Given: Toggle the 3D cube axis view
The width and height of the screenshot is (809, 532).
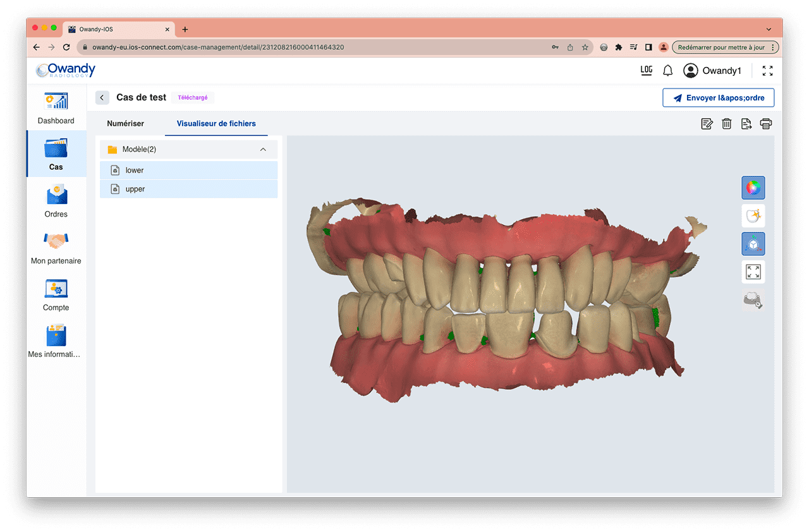Looking at the screenshot, I should (753, 244).
